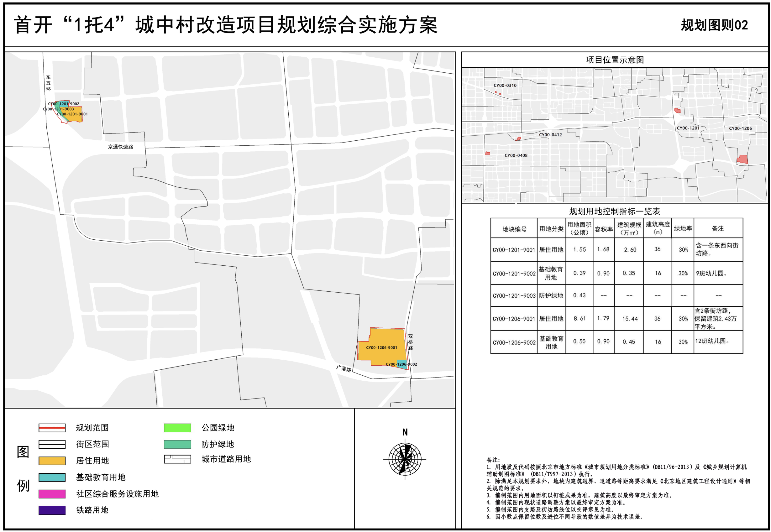Click the CY00-1201-9001 parcel label on map
This screenshot has height=532, width=771.
coord(72,114)
